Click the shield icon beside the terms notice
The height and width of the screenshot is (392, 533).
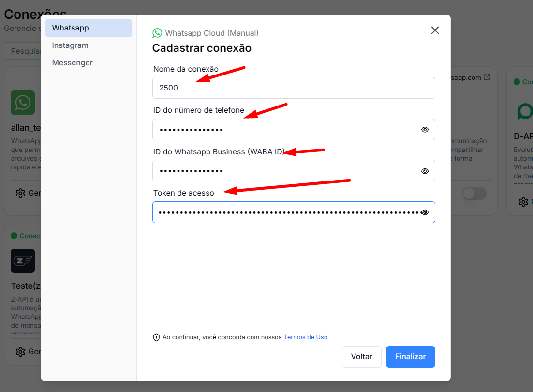click(156, 337)
